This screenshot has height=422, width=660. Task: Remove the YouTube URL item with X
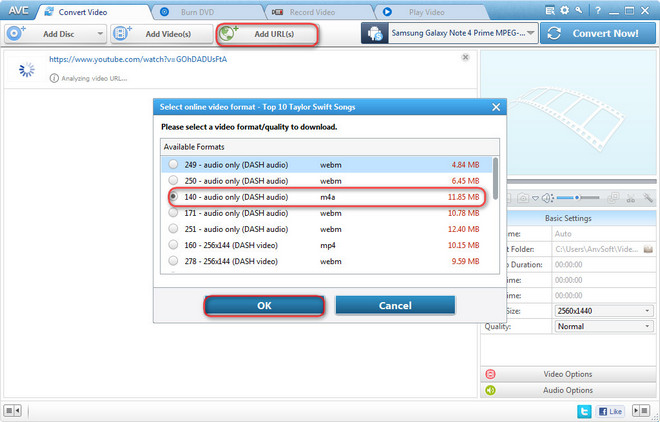pos(465,57)
